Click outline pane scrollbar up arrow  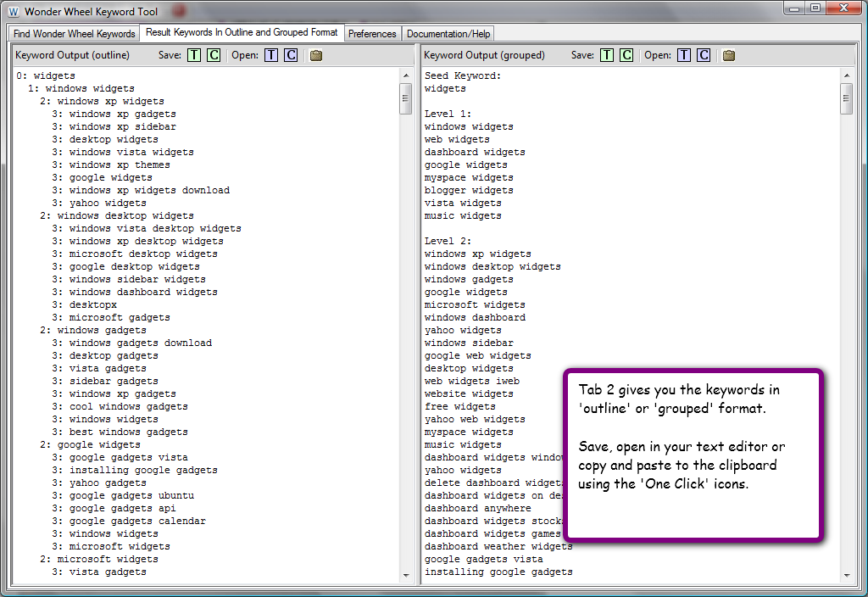(406, 75)
